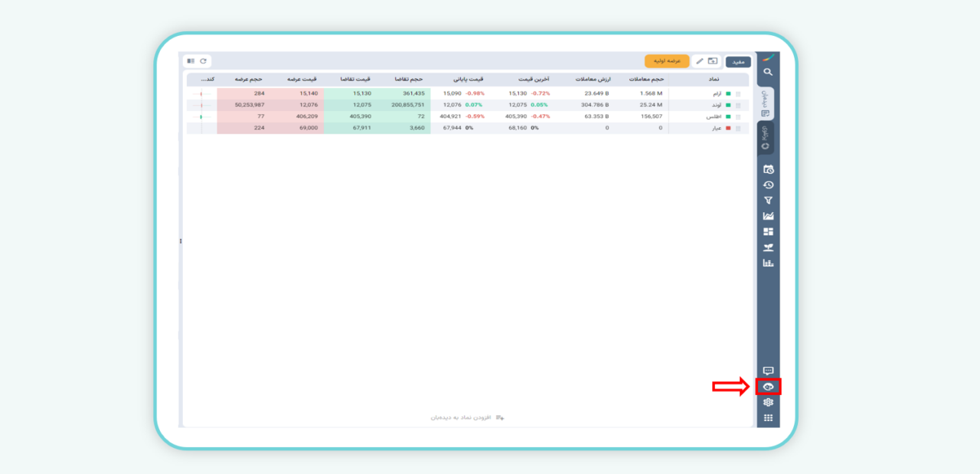Click the add new watchlist folder icon
Image resolution: width=980 pixels, height=474 pixels.
click(x=713, y=61)
